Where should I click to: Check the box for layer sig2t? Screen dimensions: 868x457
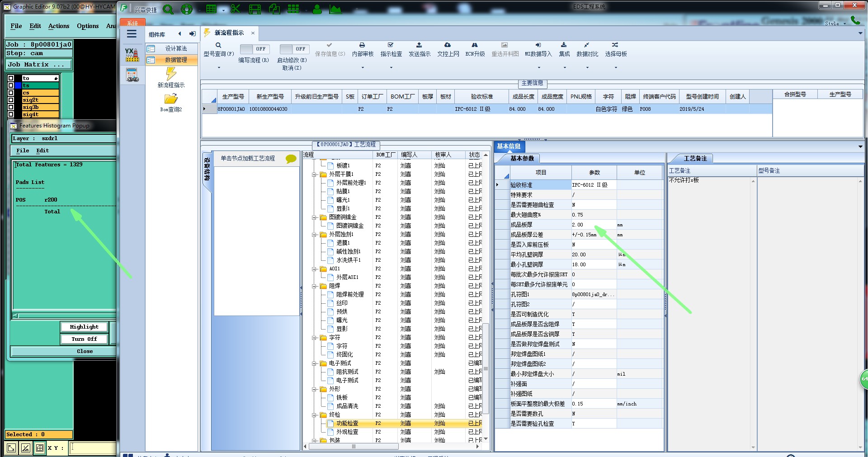[x=11, y=100]
